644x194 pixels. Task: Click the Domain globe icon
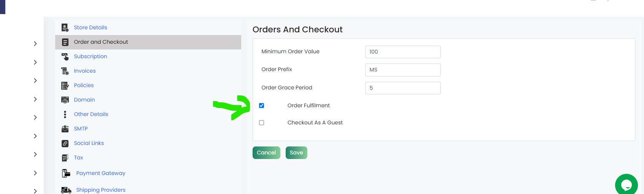click(65, 100)
